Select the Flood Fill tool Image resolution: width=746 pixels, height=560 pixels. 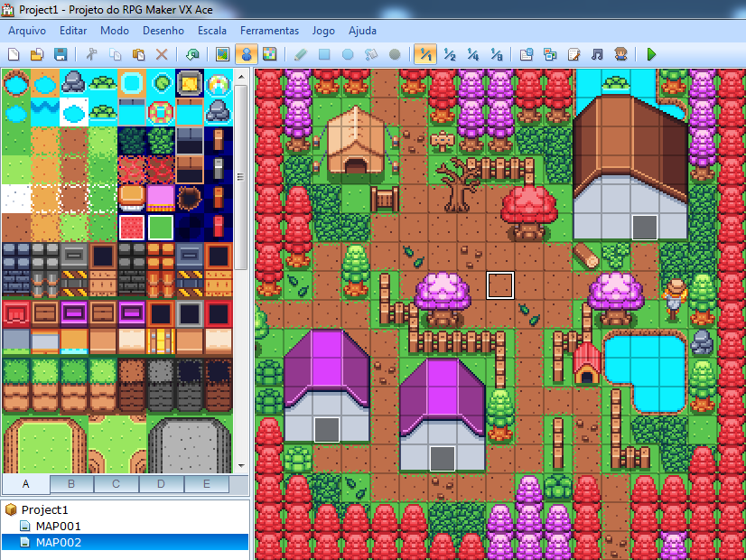click(x=371, y=54)
